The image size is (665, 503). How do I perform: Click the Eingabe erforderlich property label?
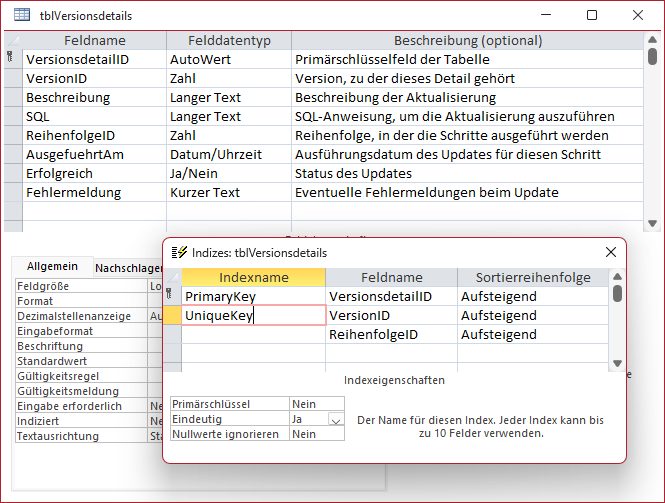click(x=81, y=406)
